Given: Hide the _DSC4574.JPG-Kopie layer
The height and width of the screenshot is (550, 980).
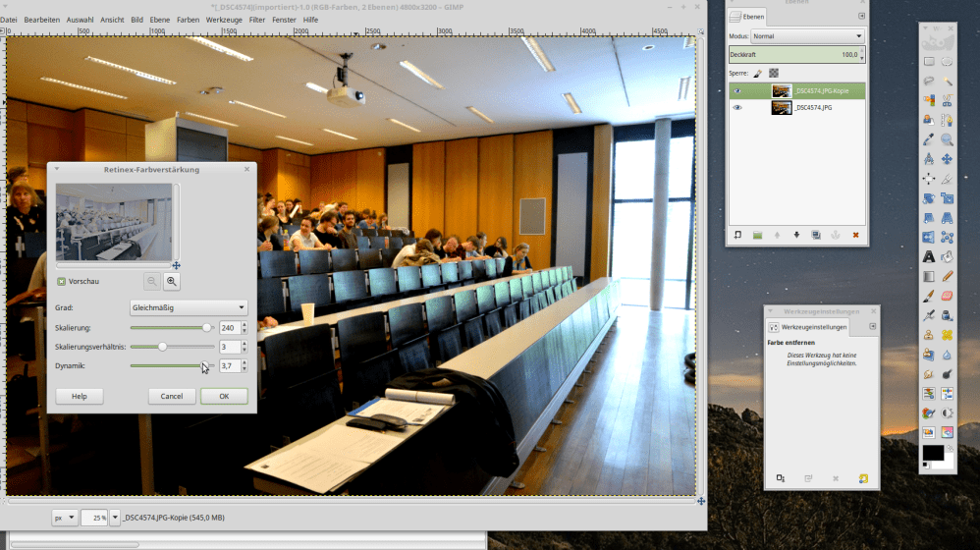Looking at the screenshot, I should point(737,91).
